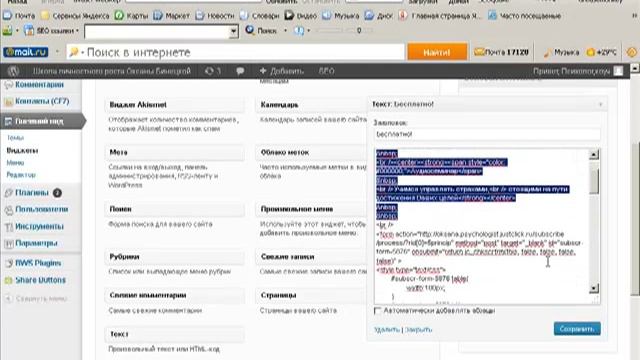This screenshot has width=640, height=360.
Task: Select the Произвольное меню widget
Action: 311,209
